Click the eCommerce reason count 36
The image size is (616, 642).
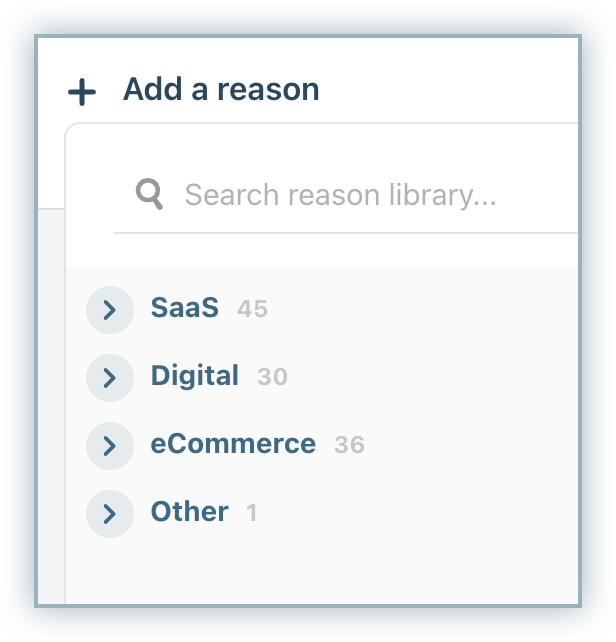point(349,445)
